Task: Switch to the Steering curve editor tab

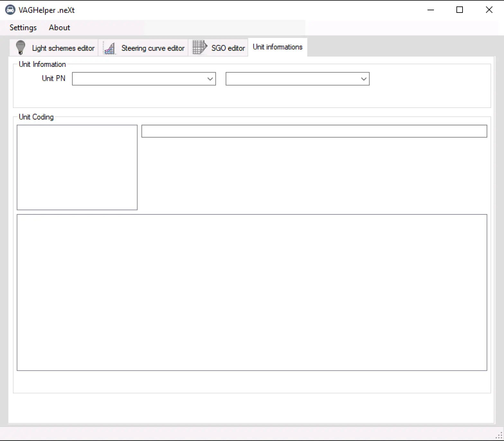Action: click(x=153, y=48)
